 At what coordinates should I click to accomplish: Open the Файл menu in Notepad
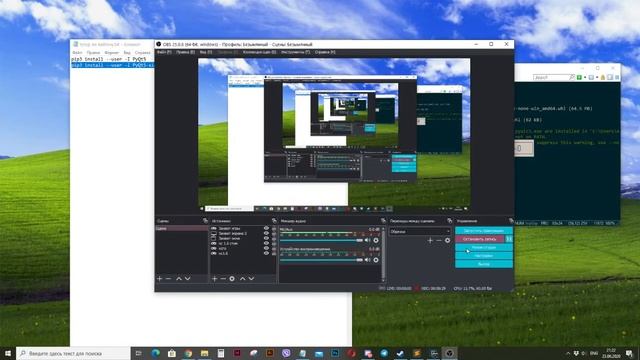tap(77, 53)
